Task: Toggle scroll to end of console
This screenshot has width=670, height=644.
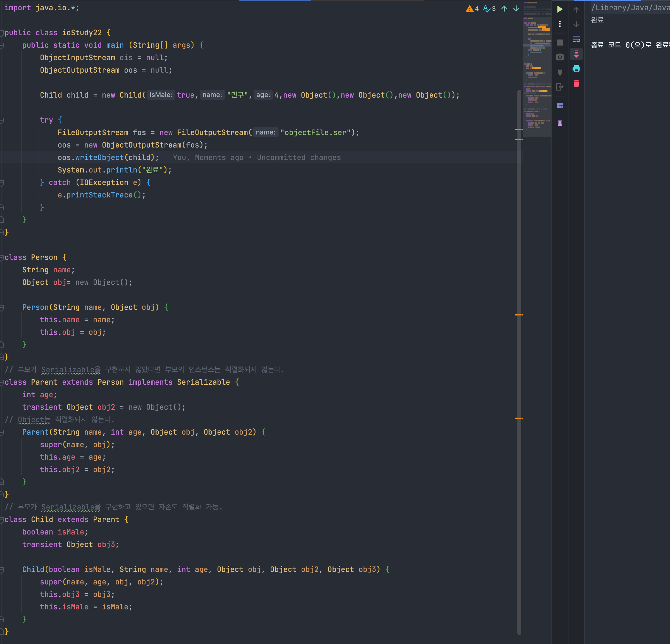Action: point(576,54)
